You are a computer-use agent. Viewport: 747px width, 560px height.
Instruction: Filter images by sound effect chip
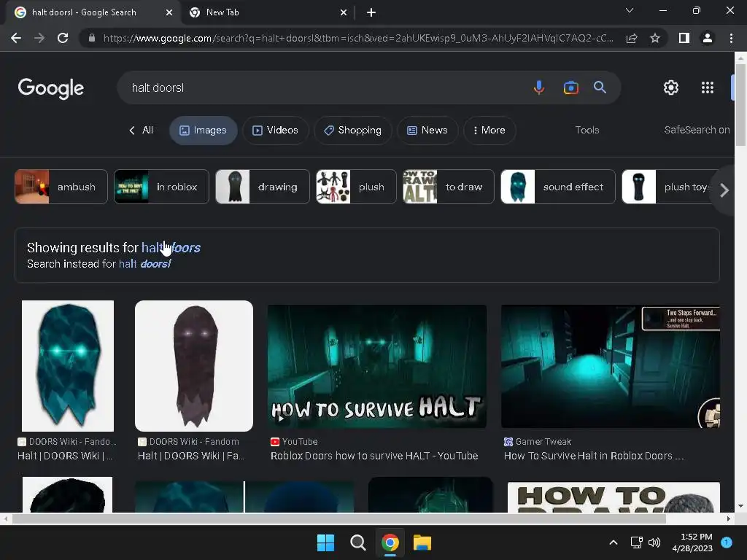pos(558,187)
